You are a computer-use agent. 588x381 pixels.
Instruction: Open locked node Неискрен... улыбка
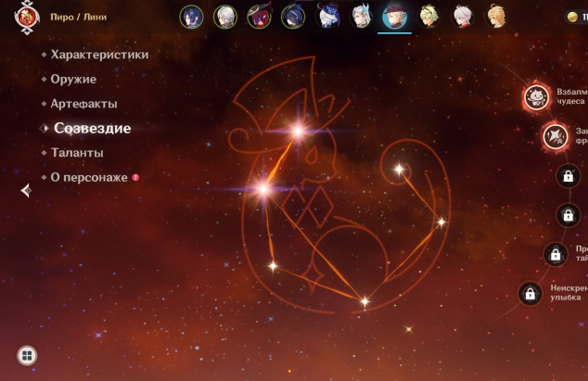530,293
